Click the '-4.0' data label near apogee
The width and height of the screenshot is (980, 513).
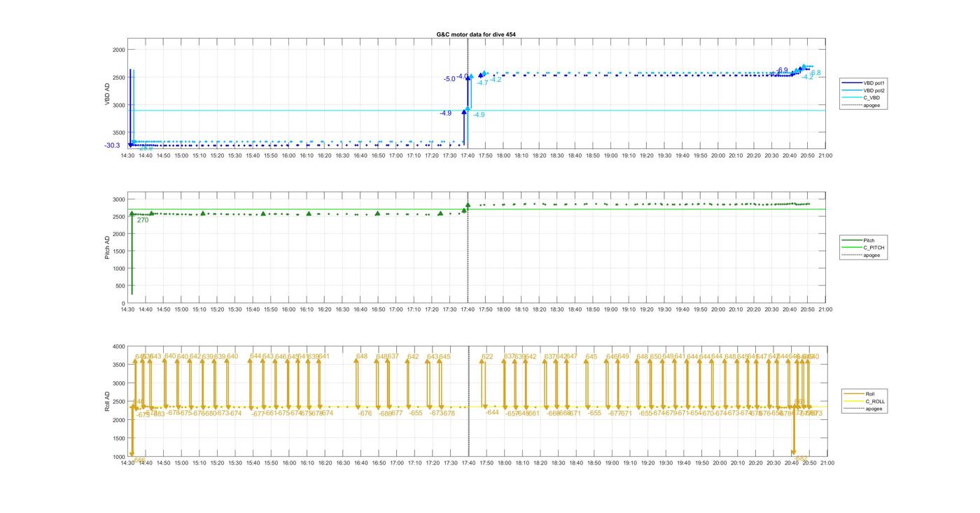463,76
